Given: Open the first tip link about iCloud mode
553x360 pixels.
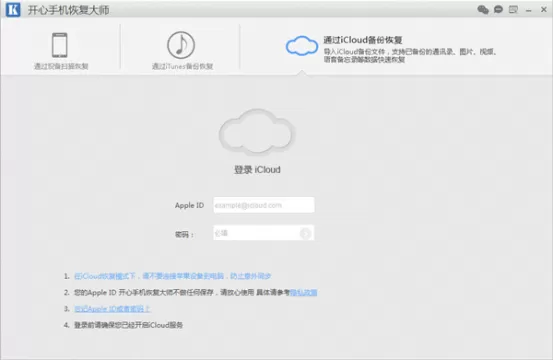Looking at the screenshot, I should pyautogui.click(x=172, y=276).
